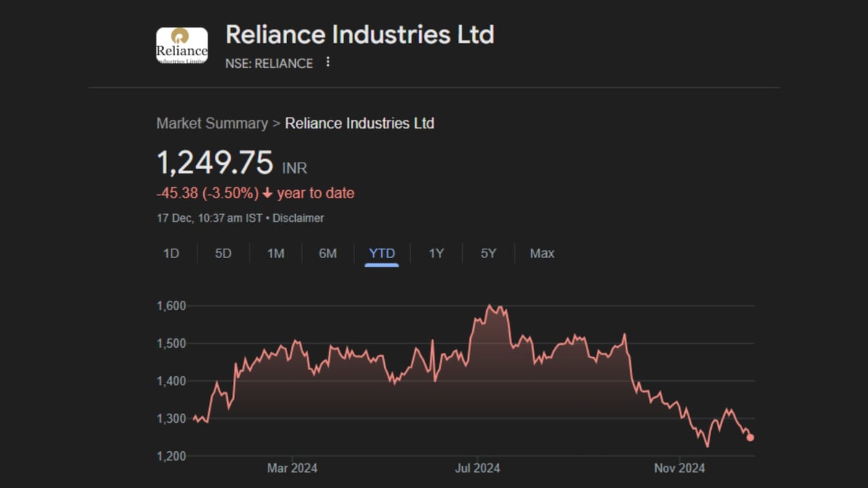Screen dimensions: 868x488
Task: Show the 5Y chart range
Action: coord(488,253)
